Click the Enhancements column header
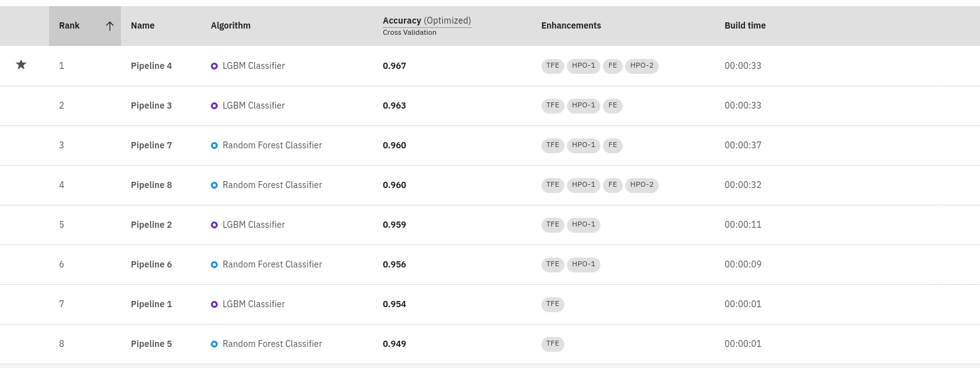 pos(571,25)
